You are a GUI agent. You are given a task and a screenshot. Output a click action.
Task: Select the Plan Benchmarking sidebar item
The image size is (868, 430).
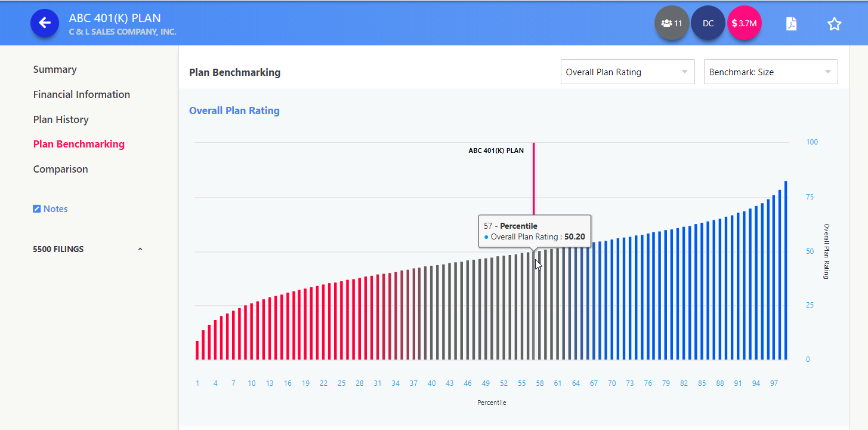pyautogui.click(x=79, y=144)
